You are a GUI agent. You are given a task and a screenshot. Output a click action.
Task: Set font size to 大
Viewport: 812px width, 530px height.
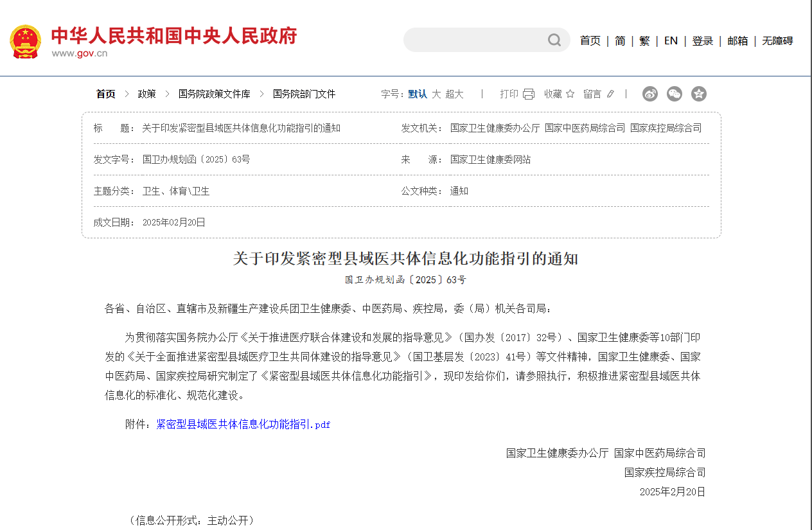pyautogui.click(x=436, y=94)
